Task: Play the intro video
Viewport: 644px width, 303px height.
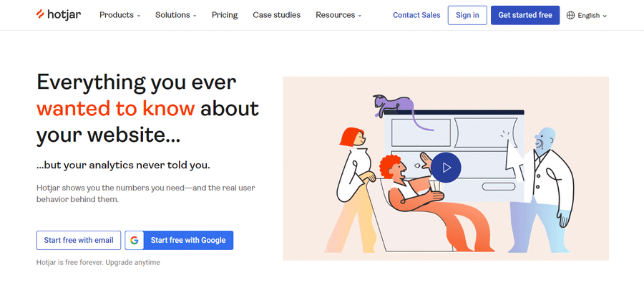Action: click(x=446, y=168)
